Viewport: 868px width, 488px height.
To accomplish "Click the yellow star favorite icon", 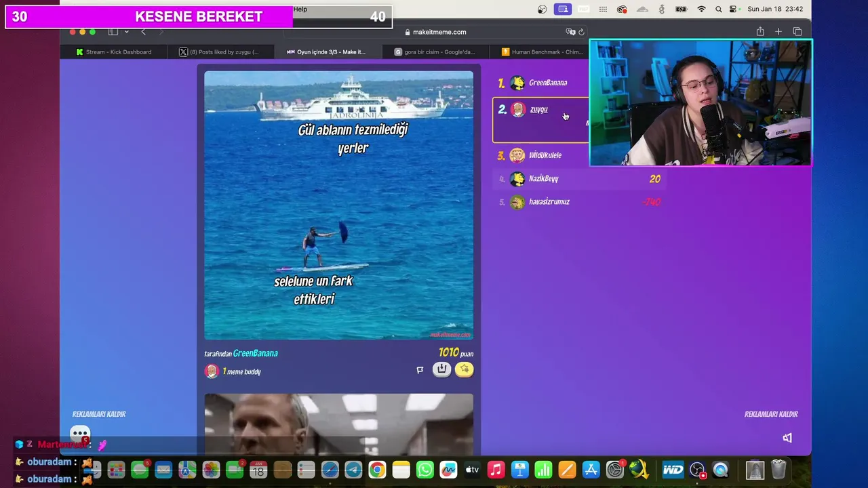I will point(464,369).
